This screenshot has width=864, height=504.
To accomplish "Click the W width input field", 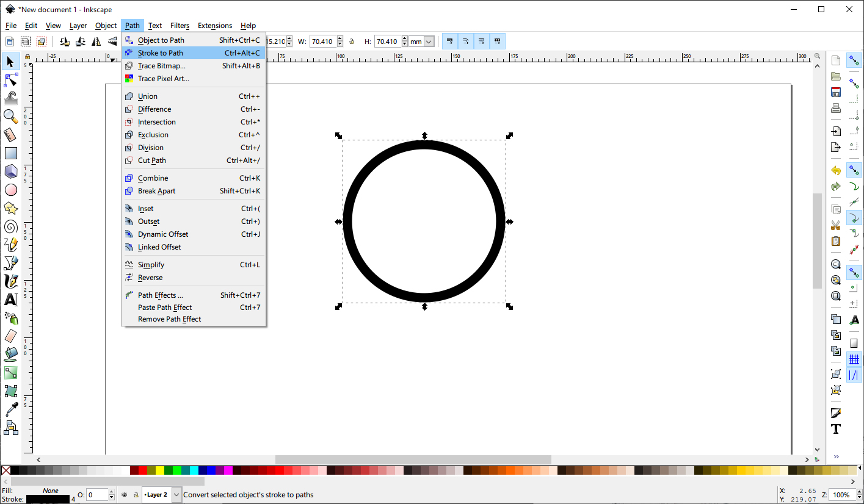I will (322, 41).
